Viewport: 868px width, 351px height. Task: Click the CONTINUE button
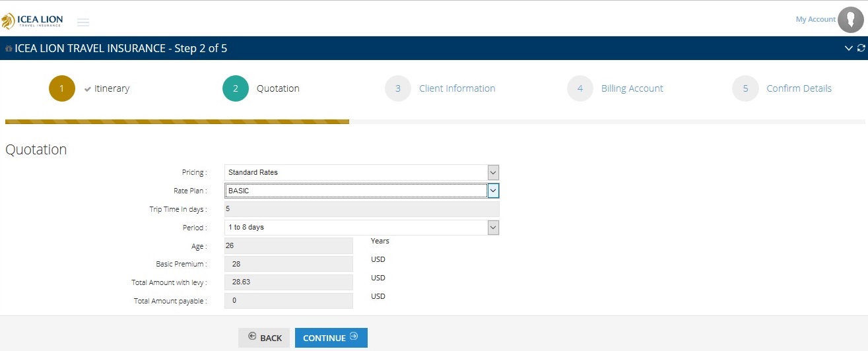(x=331, y=338)
